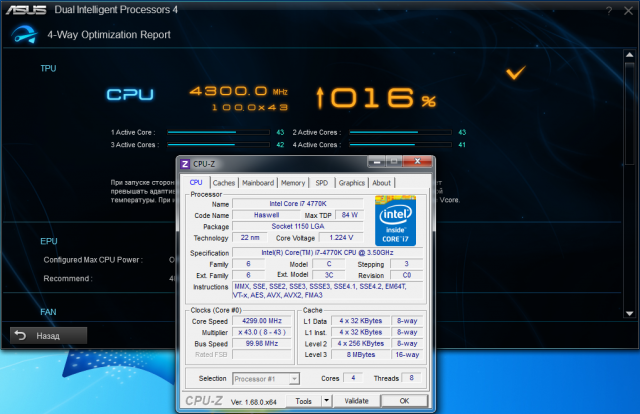This screenshot has height=414, width=640.
Task: Click the 3 Active Cores ratio bar
Action: [218, 145]
